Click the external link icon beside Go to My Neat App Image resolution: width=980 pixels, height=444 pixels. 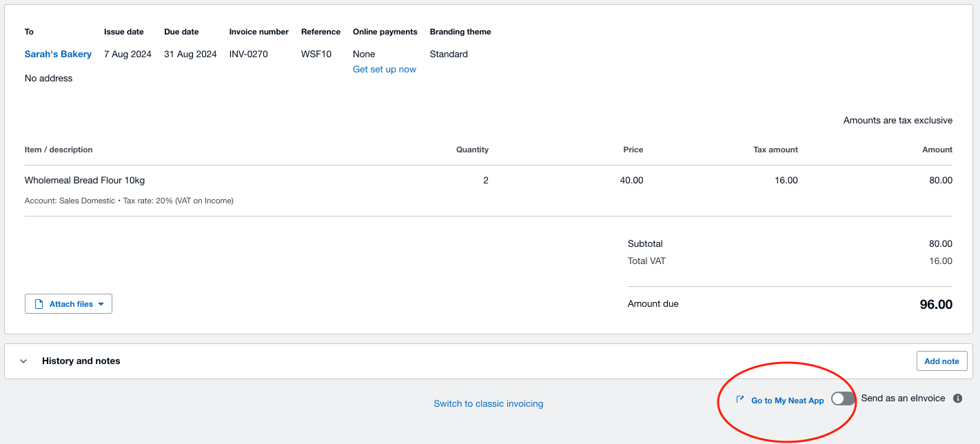coord(739,398)
